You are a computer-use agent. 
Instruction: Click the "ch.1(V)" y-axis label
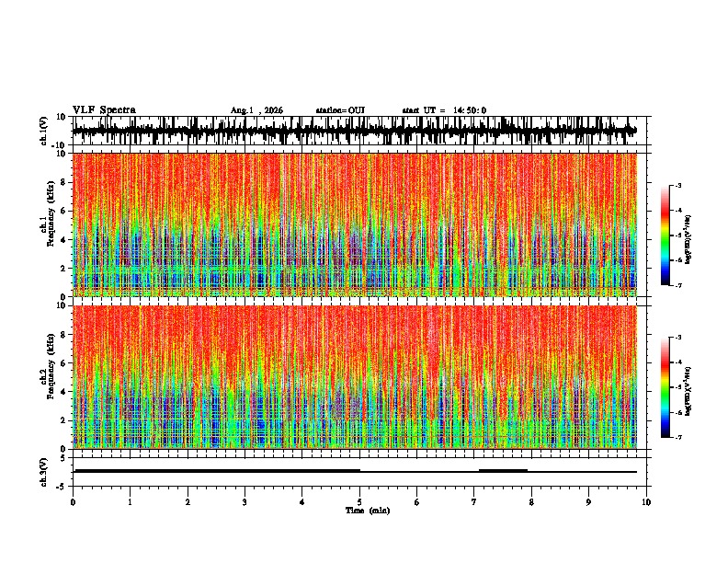(44, 131)
